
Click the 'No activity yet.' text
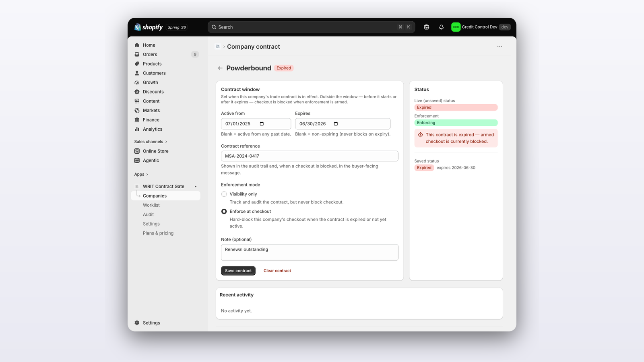click(236, 311)
